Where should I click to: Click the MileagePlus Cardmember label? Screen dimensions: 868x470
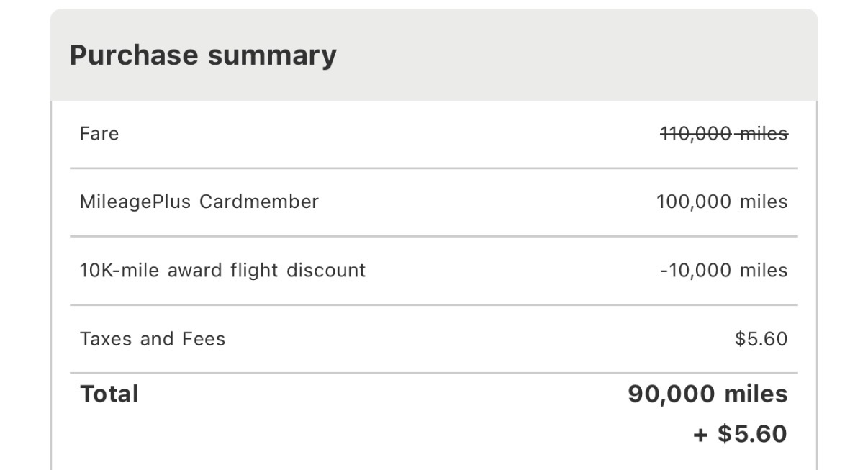pos(199,202)
